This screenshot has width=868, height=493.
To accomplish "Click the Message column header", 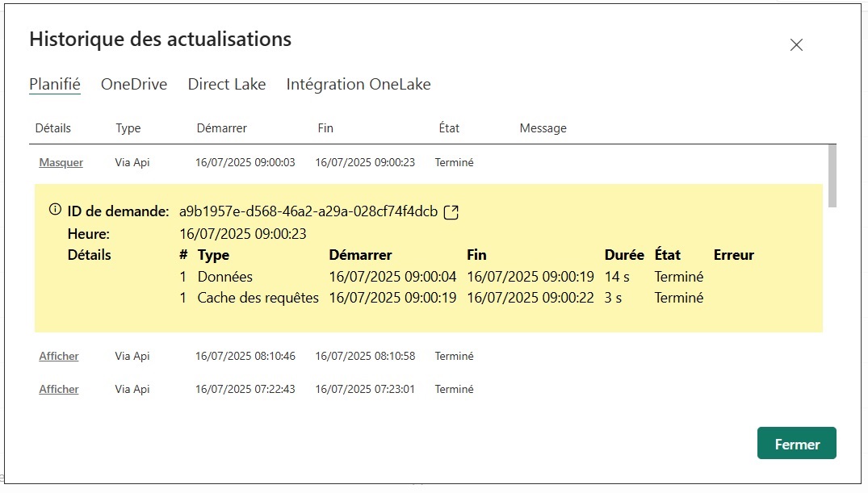I will click(543, 128).
